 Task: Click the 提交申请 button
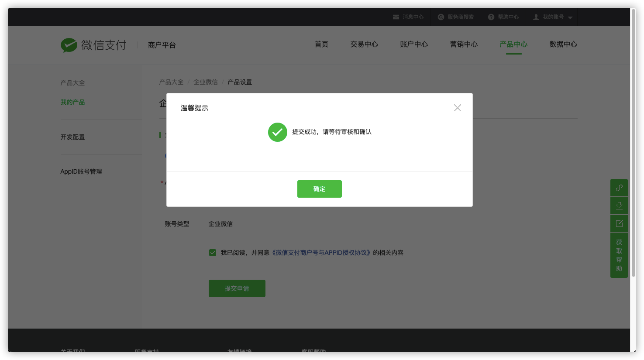tap(237, 288)
